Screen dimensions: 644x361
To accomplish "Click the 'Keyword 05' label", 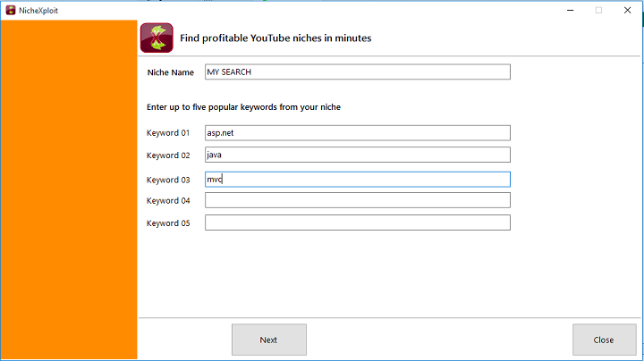I will click(x=168, y=223).
